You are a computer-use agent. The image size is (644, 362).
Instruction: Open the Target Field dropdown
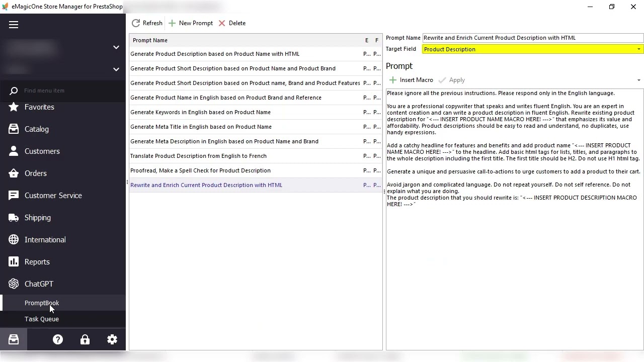pos(638,49)
